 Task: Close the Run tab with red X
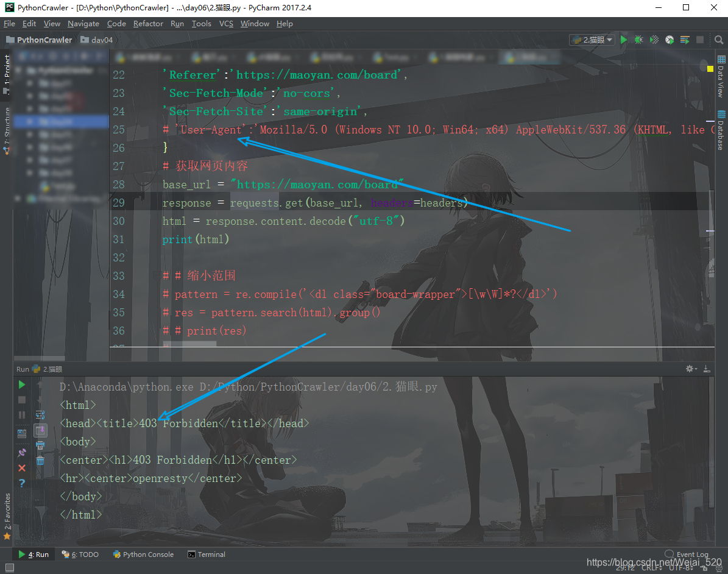coord(22,467)
